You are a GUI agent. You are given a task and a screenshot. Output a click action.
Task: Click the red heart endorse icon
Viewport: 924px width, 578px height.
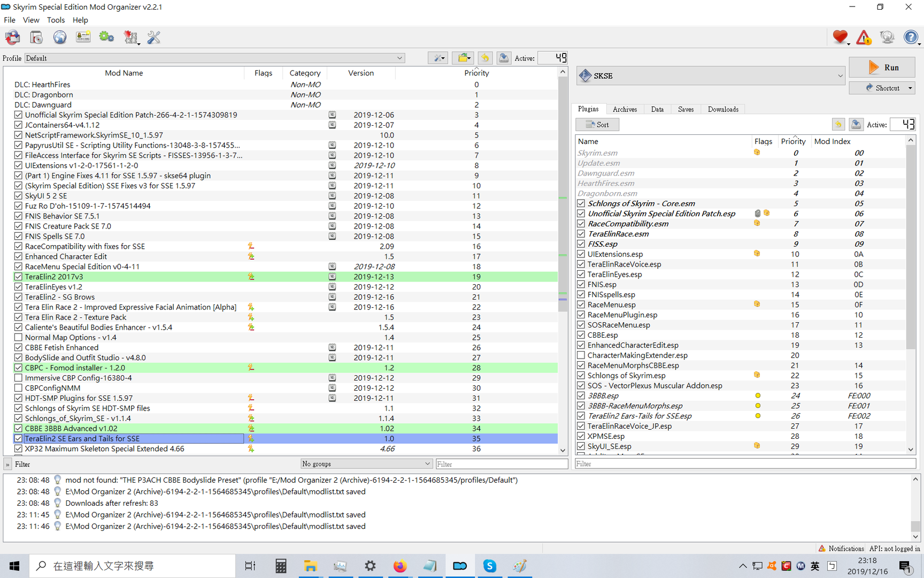click(840, 37)
